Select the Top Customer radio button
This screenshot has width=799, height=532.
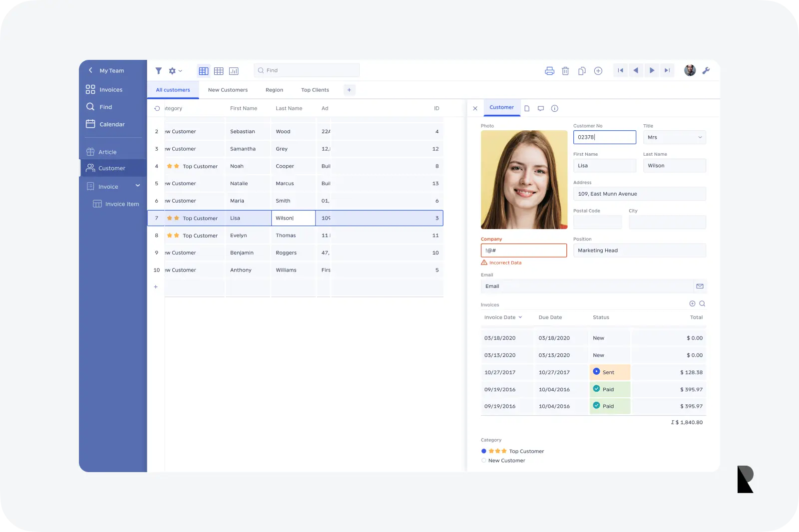tap(483, 451)
